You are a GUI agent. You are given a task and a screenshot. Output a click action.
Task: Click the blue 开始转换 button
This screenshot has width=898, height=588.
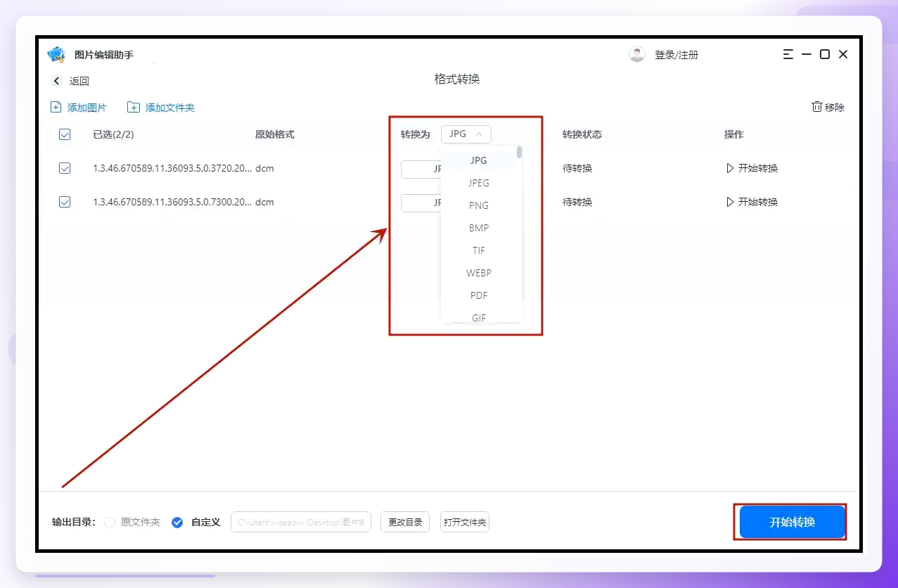(792, 522)
